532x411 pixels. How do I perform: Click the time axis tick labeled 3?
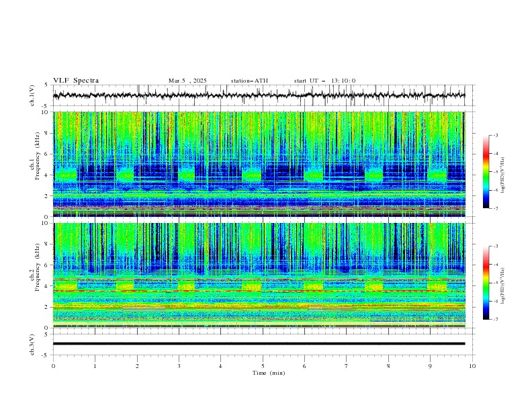click(179, 366)
